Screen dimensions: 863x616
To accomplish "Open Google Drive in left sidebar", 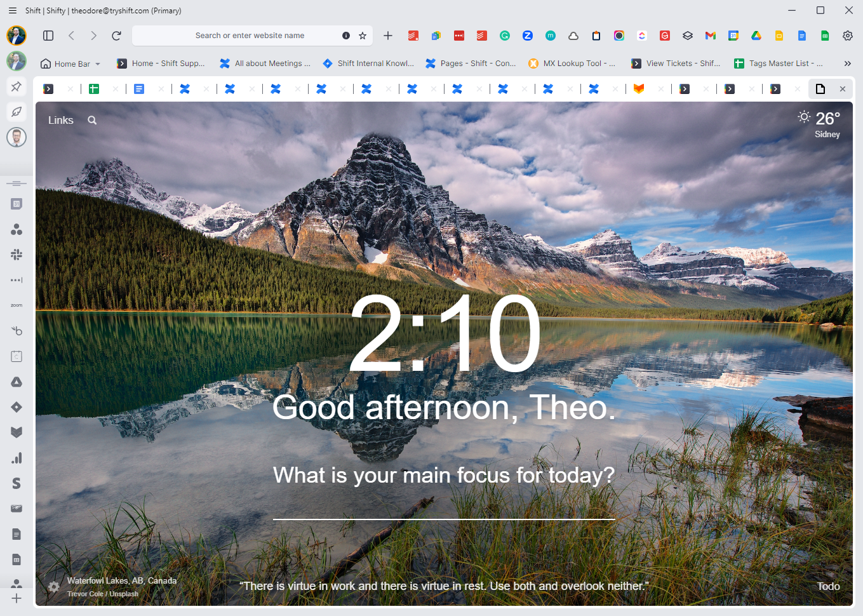I will tap(17, 382).
